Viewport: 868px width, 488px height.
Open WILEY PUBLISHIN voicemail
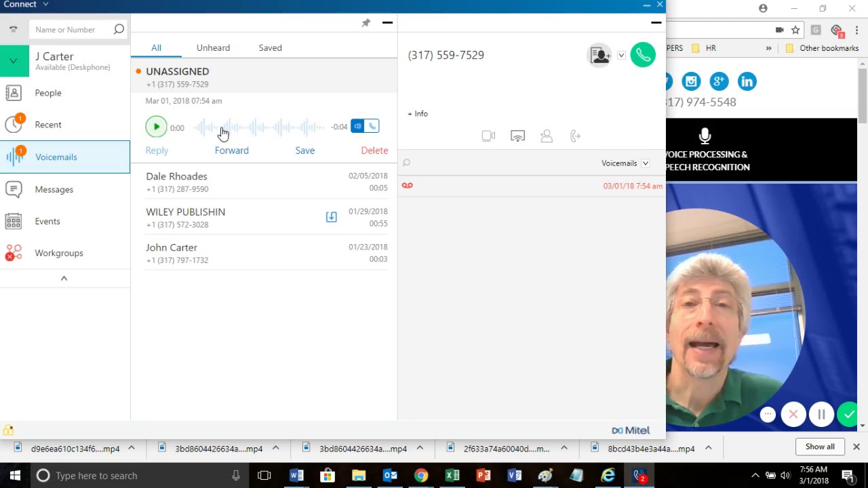(x=267, y=218)
